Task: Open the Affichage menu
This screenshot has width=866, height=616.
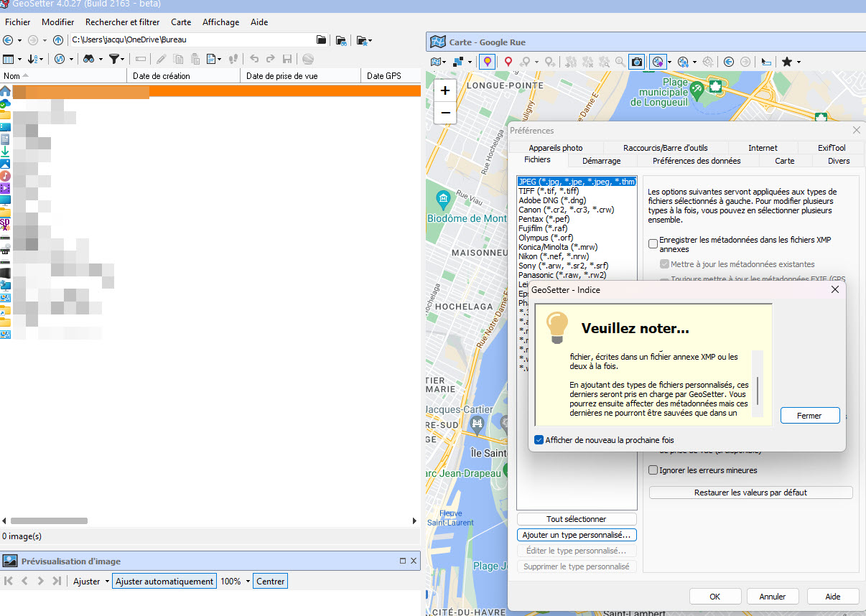Action: coord(220,22)
